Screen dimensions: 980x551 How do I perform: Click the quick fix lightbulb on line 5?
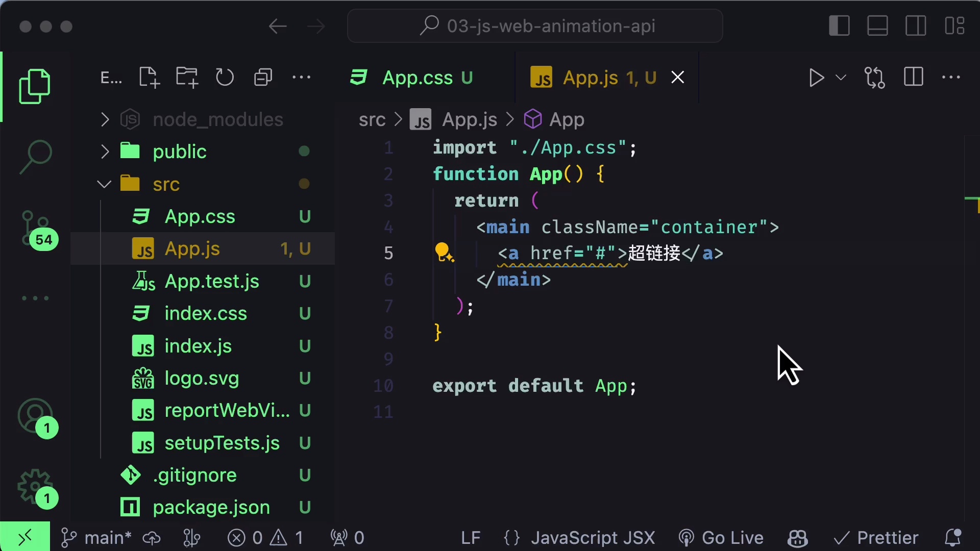[x=444, y=253]
